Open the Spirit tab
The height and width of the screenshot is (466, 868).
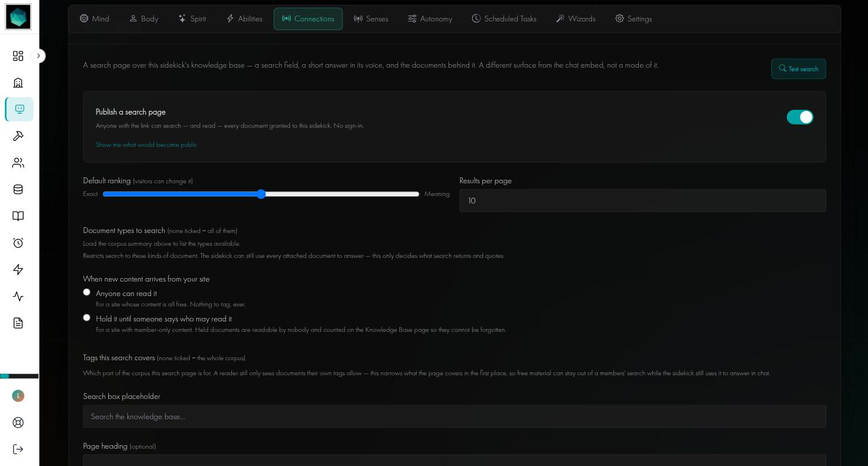coord(192,19)
